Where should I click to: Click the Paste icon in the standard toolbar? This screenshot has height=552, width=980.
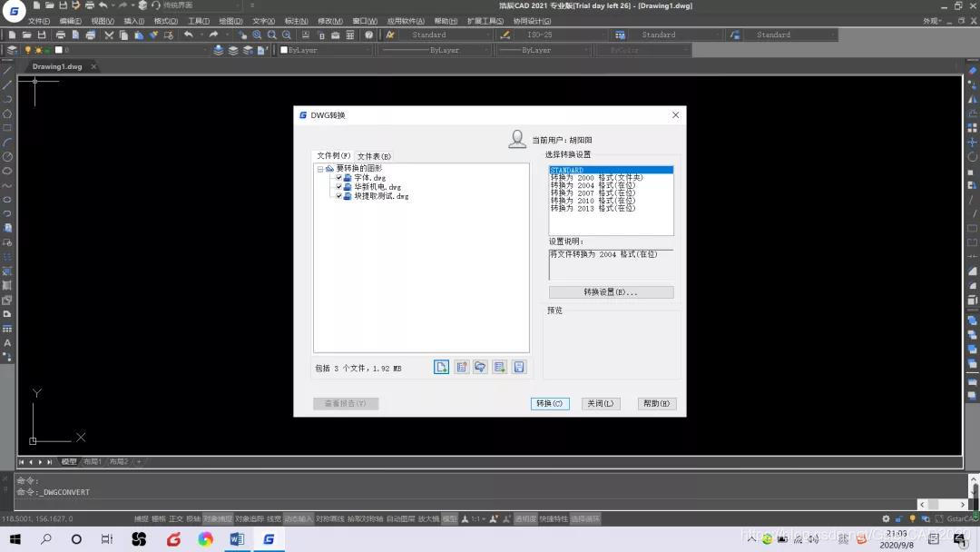point(139,35)
